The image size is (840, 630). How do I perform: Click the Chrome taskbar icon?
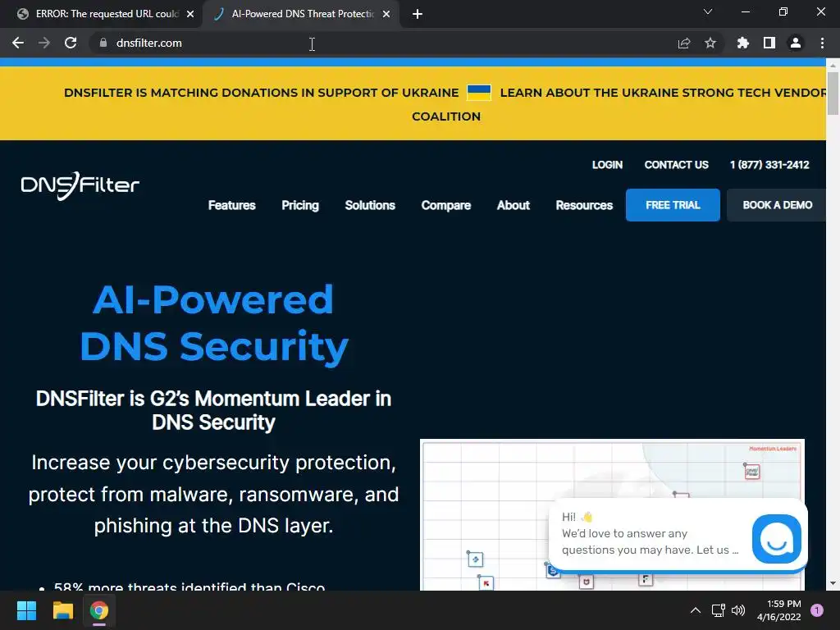click(x=99, y=610)
